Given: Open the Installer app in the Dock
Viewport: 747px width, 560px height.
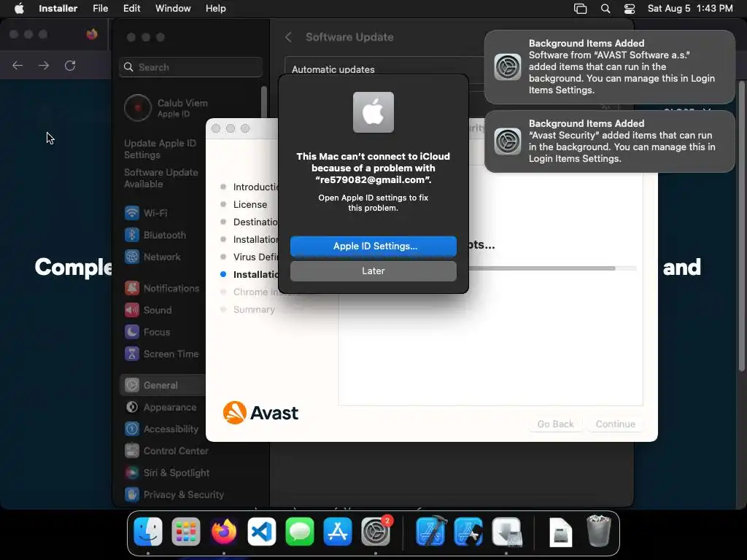Looking at the screenshot, I should [x=506, y=532].
